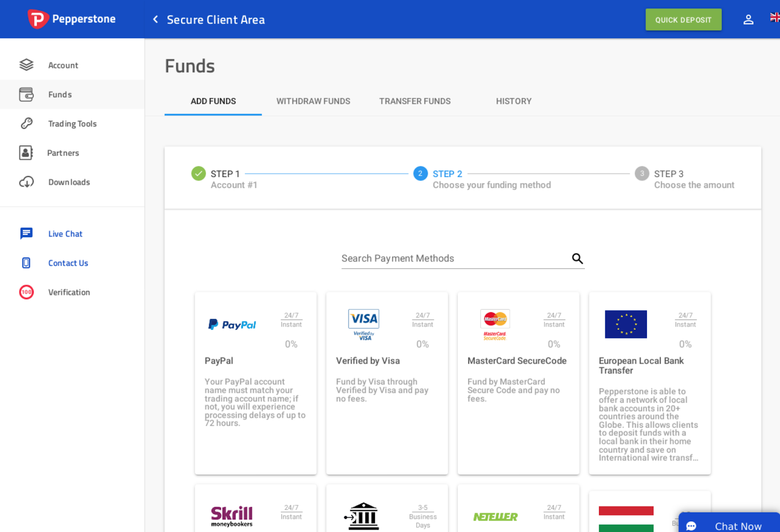Open Downloads in the sidebar
780x532 pixels.
tap(72, 182)
